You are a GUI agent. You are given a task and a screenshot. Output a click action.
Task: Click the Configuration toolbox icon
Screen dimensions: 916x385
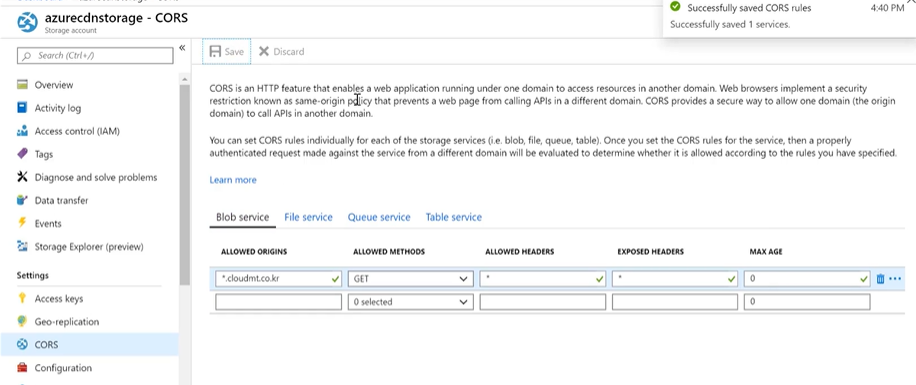tap(22, 368)
